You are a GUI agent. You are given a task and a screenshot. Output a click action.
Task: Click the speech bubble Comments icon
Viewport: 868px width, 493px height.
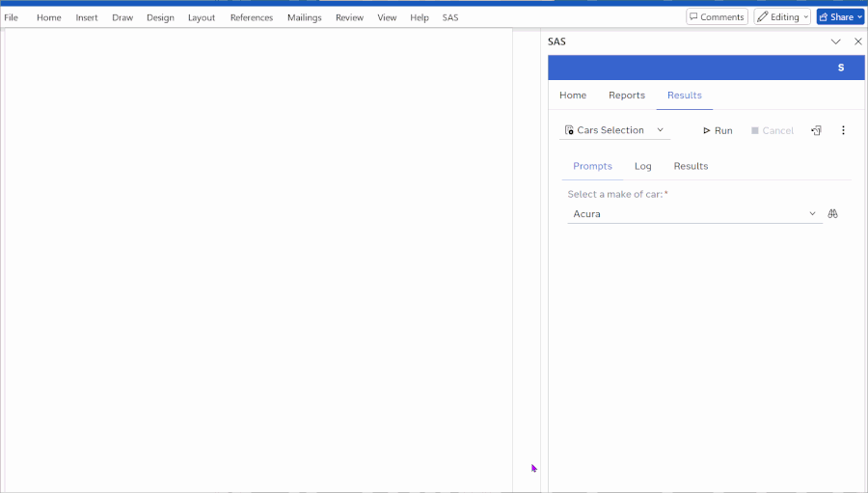pyautogui.click(x=693, y=16)
